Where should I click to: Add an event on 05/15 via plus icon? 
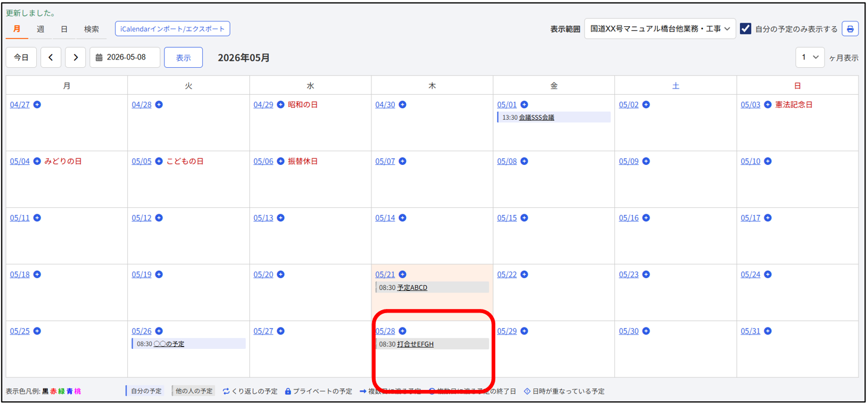[x=524, y=218]
